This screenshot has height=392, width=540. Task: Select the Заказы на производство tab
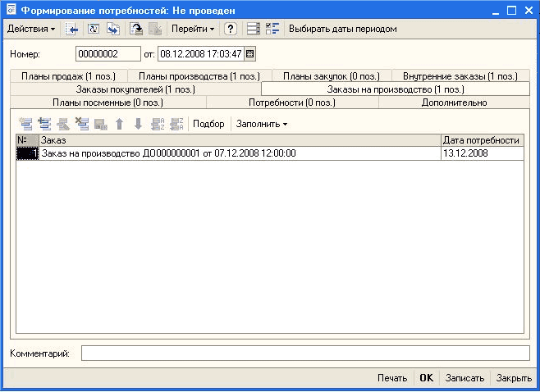click(x=396, y=89)
